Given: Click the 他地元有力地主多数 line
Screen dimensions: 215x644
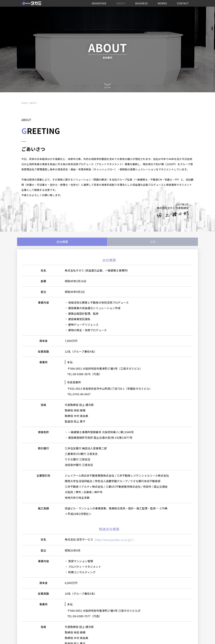Looking at the screenshot, I should pos(77,498).
